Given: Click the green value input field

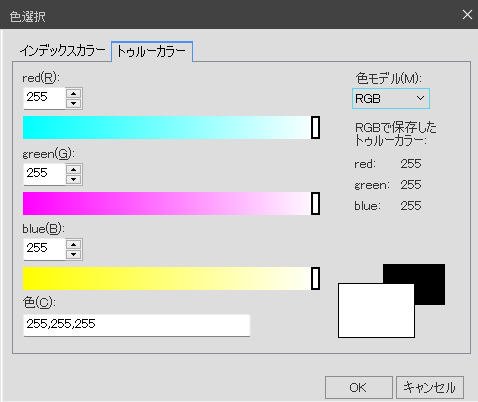Looking at the screenshot, I should [44, 174].
